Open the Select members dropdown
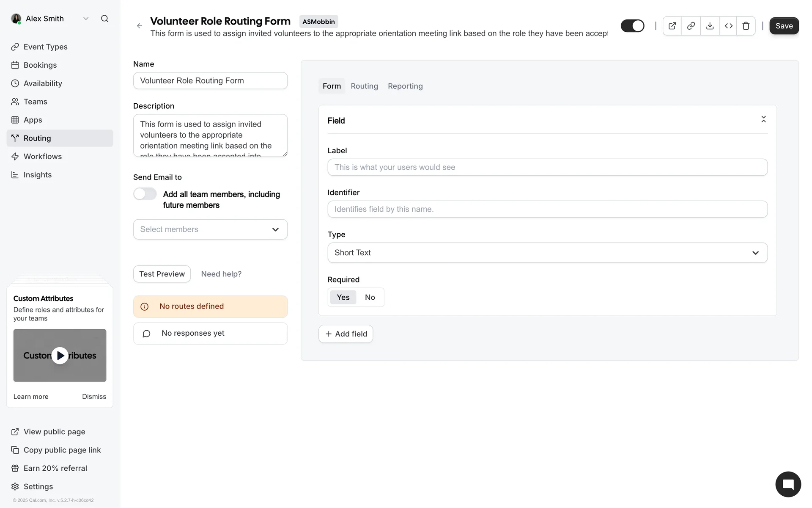Image resolution: width=812 pixels, height=508 pixels. pyautogui.click(x=210, y=229)
